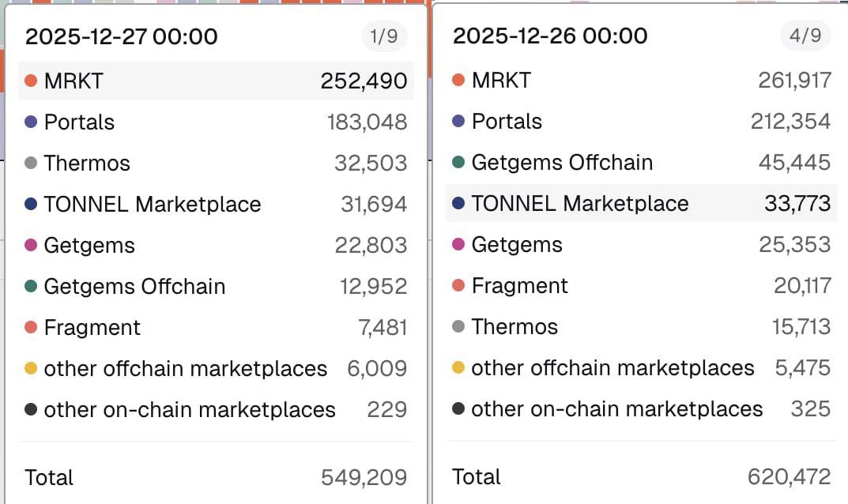Click the Total value 549,209
This screenshot has width=848, height=504.
tap(364, 477)
